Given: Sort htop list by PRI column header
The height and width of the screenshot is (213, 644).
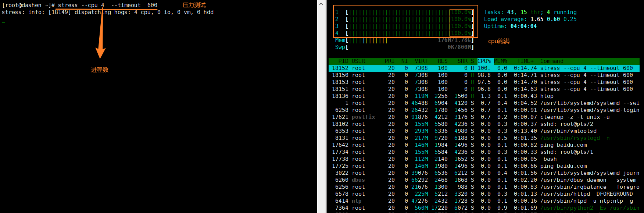Looking at the screenshot, I should tap(389, 61).
